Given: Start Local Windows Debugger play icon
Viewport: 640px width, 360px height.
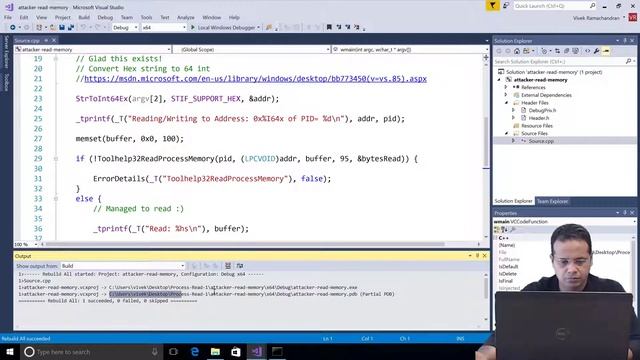Looking at the screenshot, I should point(193,27).
